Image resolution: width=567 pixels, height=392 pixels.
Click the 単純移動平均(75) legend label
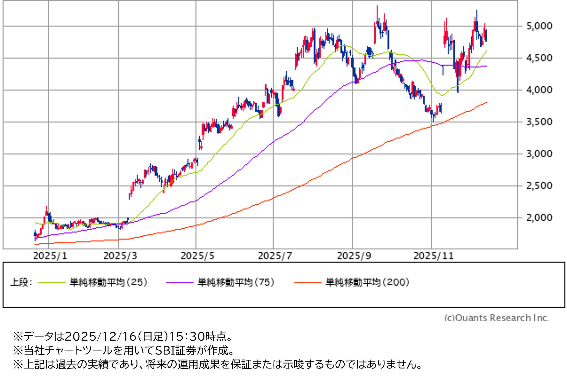click(x=236, y=282)
